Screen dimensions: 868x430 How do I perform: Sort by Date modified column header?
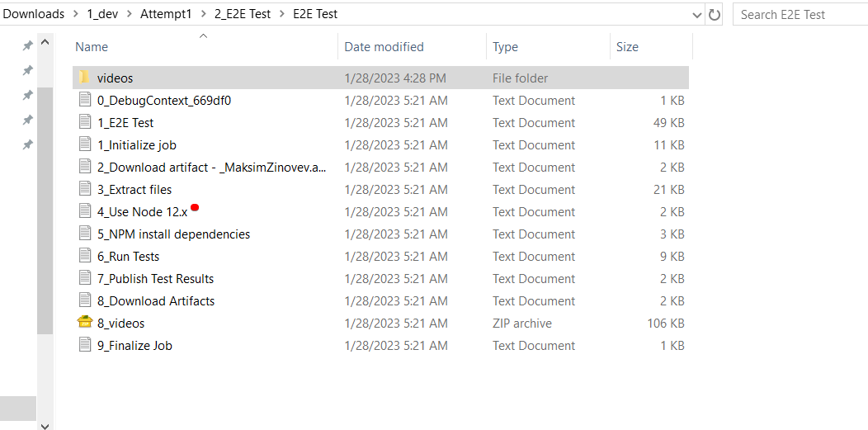point(384,47)
